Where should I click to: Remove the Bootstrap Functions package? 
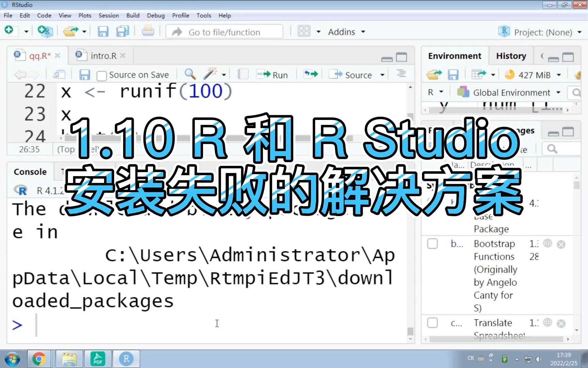[x=561, y=244]
